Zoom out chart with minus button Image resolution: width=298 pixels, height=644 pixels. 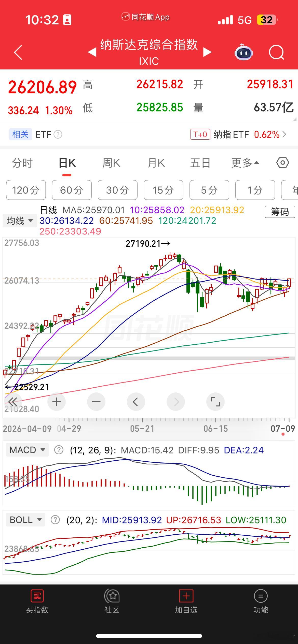click(x=96, y=402)
